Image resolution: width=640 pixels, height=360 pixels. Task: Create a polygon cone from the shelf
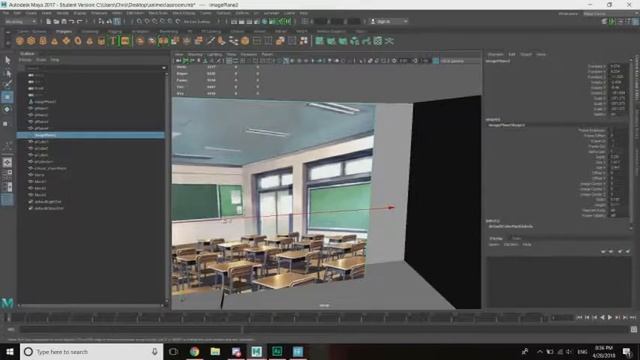54,41
